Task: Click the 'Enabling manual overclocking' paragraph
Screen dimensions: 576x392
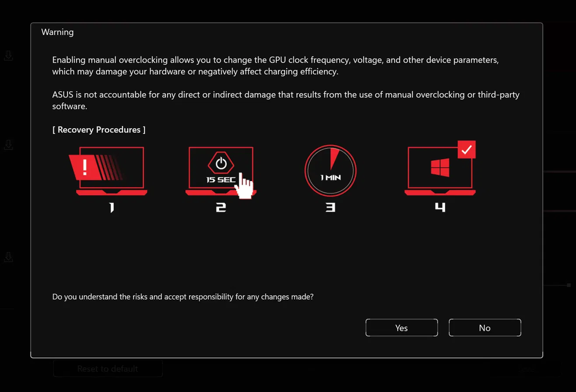Action: (276, 66)
